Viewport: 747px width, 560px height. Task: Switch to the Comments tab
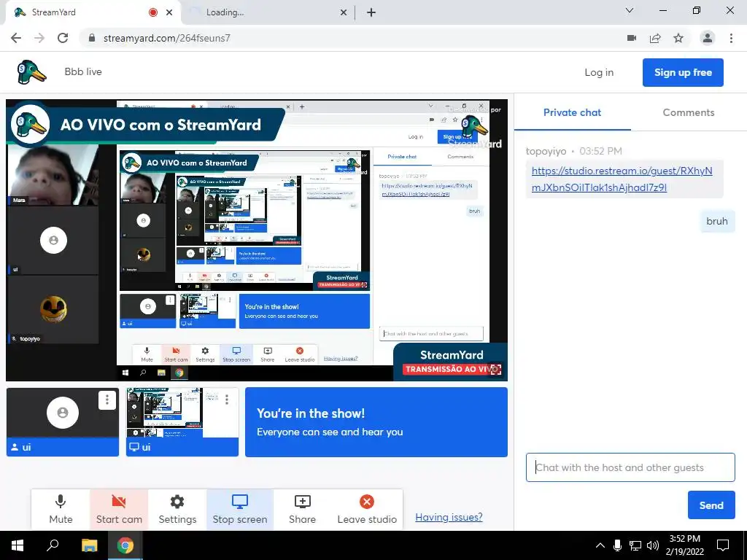coord(689,112)
